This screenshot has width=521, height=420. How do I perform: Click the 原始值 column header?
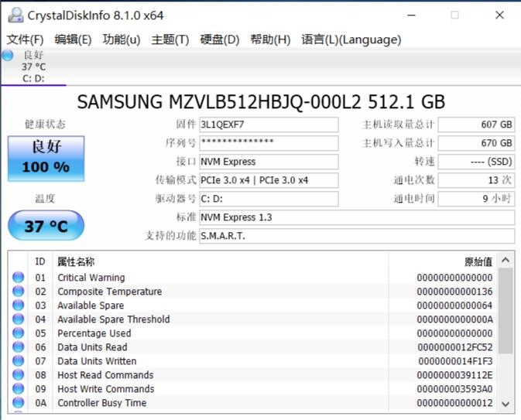444,261
